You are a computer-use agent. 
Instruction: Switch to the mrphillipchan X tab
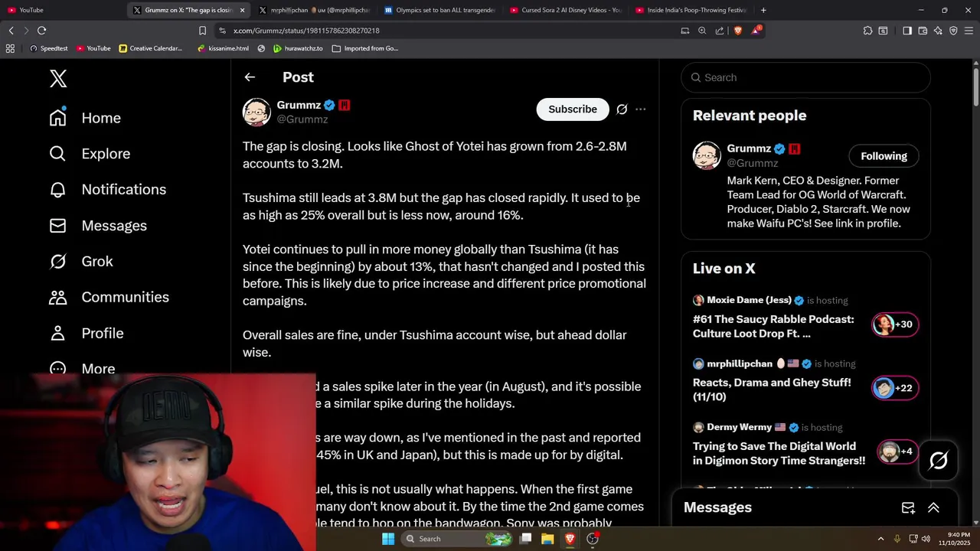pyautogui.click(x=313, y=10)
